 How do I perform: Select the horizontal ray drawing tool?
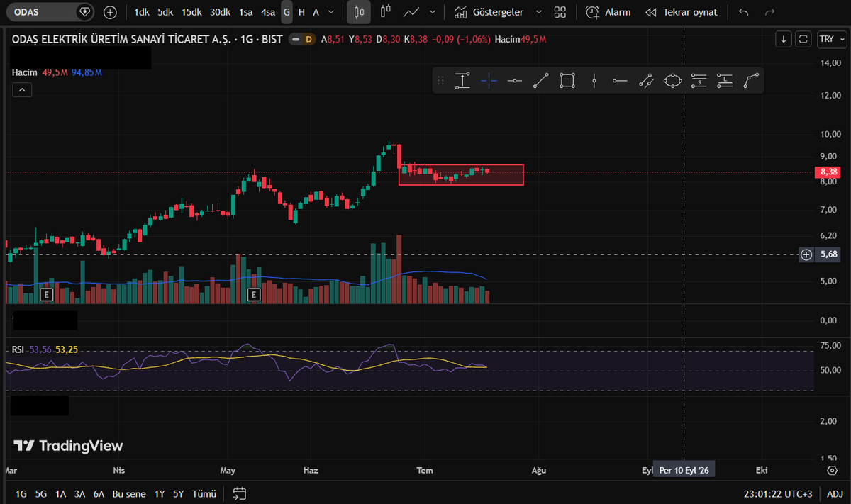(x=620, y=81)
